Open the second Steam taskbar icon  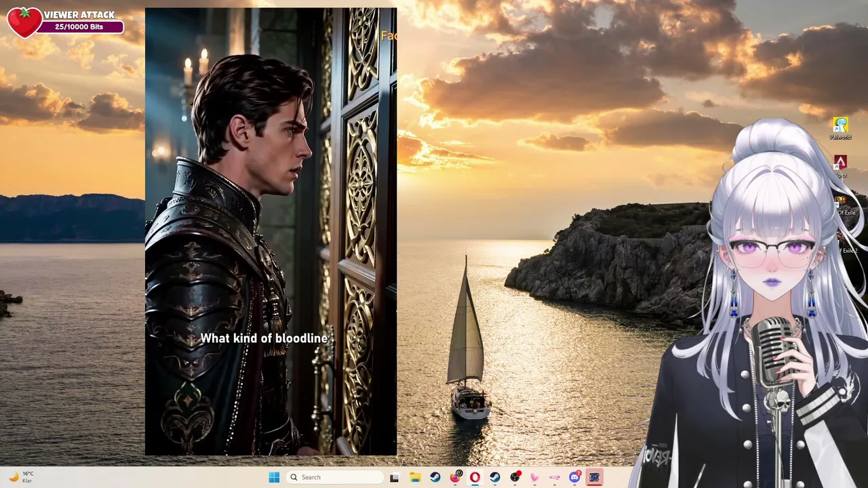[x=494, y=477]
